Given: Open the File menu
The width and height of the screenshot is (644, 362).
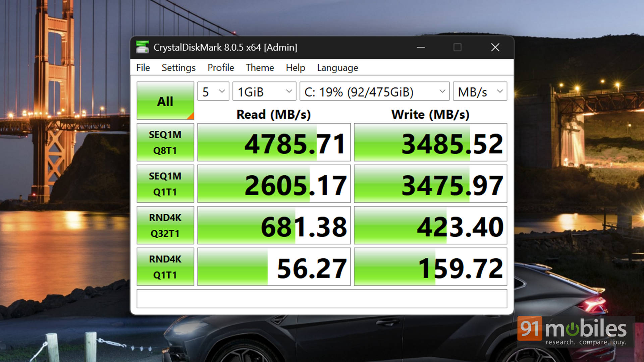Looking at the screenshot, I should coord(143,68).
